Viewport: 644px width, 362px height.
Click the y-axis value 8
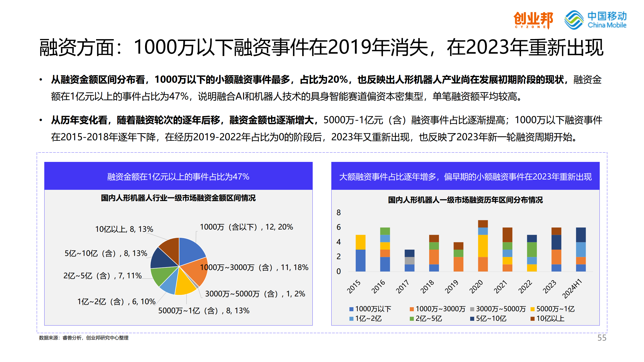[x=339, y=213]
